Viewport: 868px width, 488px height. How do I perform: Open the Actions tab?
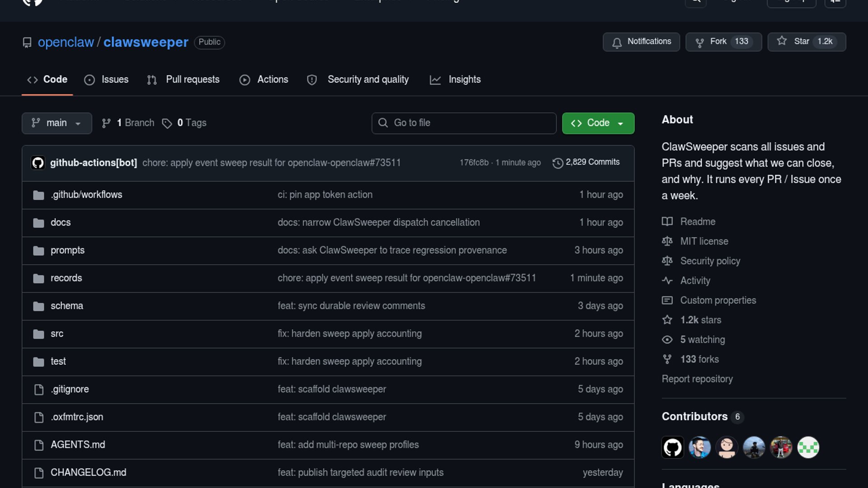click(x=264, y=80)
